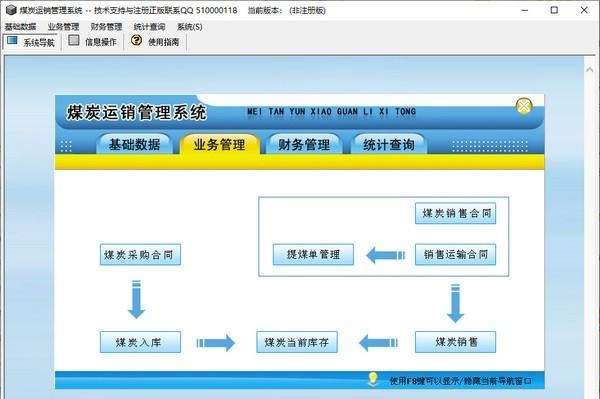Open 提煤单管理 module
600x399 pixels.
click(313, 254)
